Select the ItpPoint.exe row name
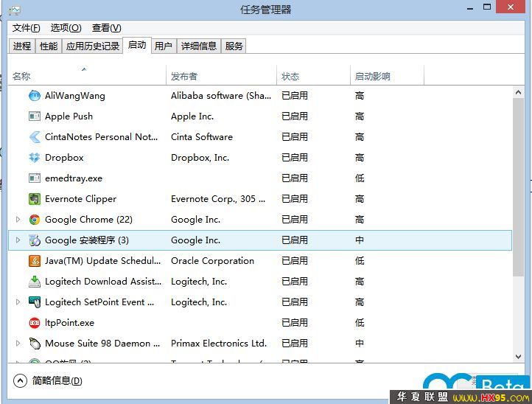This screenshot has width=532, height=404. (69, 323)
